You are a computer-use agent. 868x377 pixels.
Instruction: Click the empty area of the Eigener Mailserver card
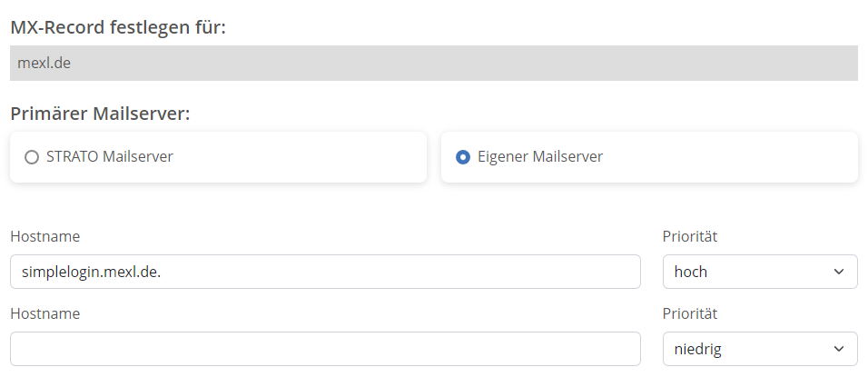click(x=735, y=157)
